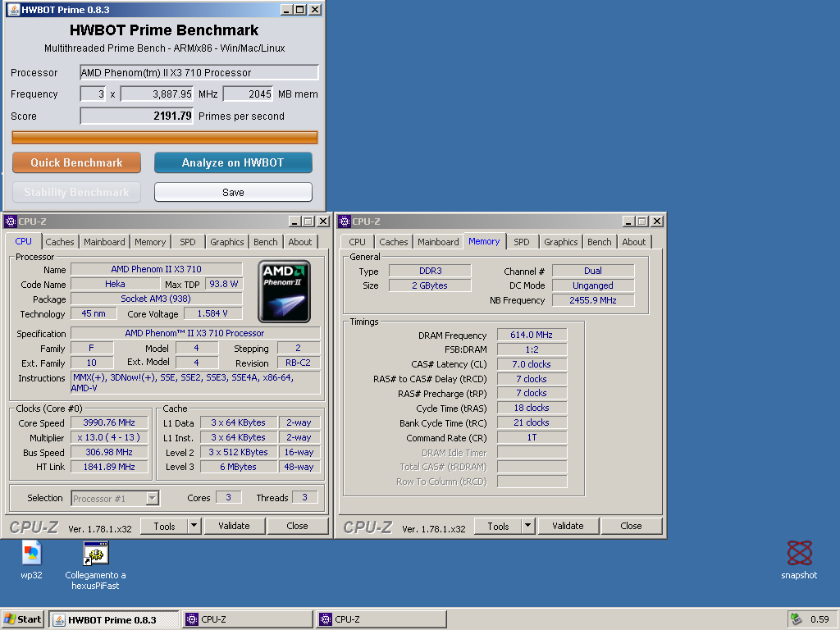Click the Code Name value Heka
Viewport: 840px width, 630px height.
click(x=115, y=284)
